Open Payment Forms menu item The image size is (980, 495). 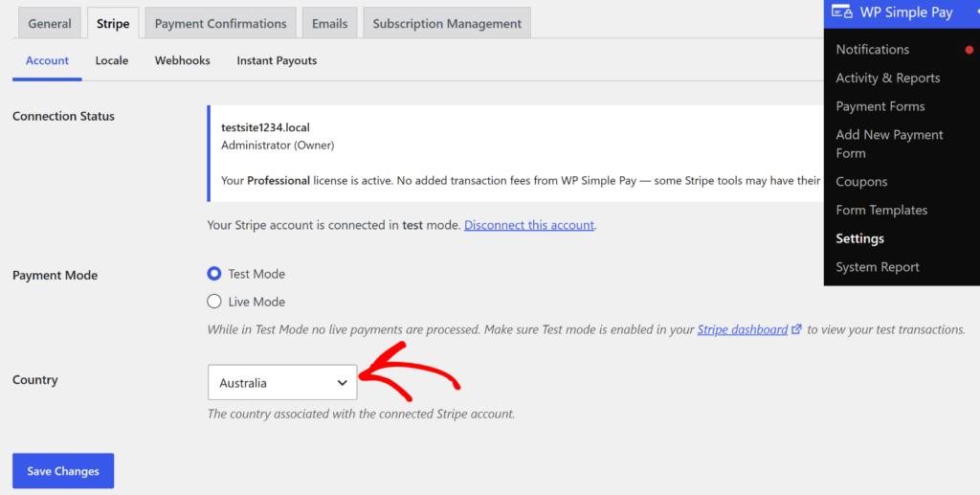880,106
